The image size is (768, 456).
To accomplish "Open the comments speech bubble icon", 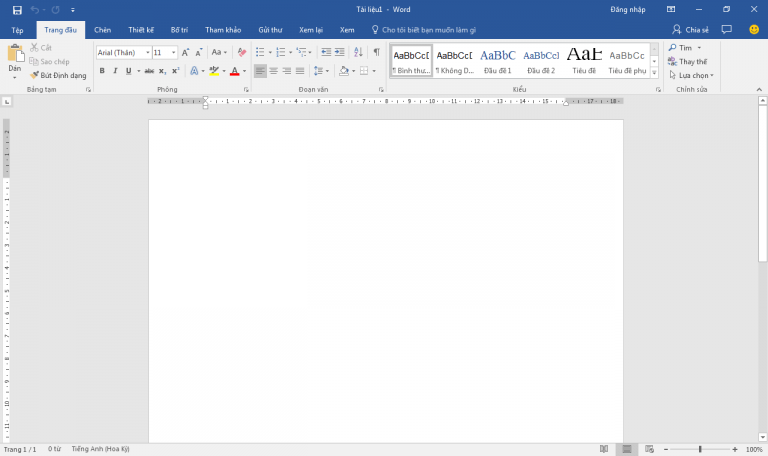I will pos(727,30).
